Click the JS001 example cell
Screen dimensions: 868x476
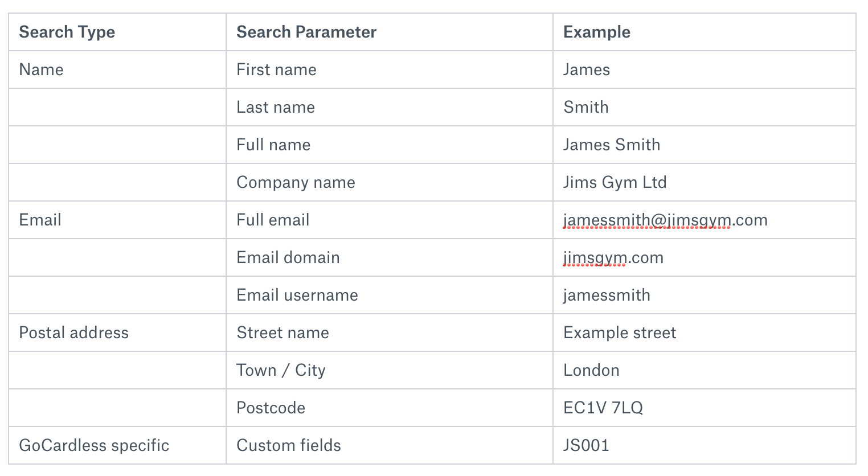click(x=705, y=445)
